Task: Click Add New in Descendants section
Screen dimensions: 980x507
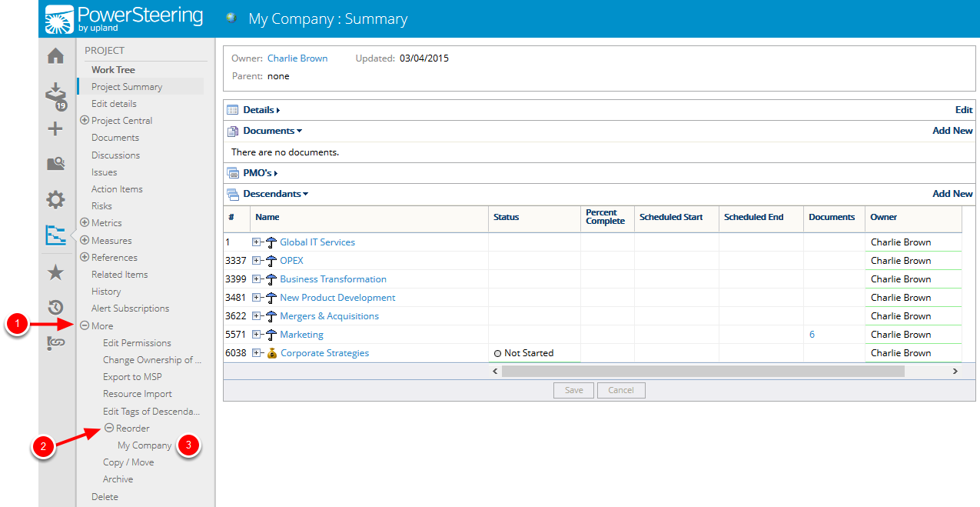Action: coord(952,194)
